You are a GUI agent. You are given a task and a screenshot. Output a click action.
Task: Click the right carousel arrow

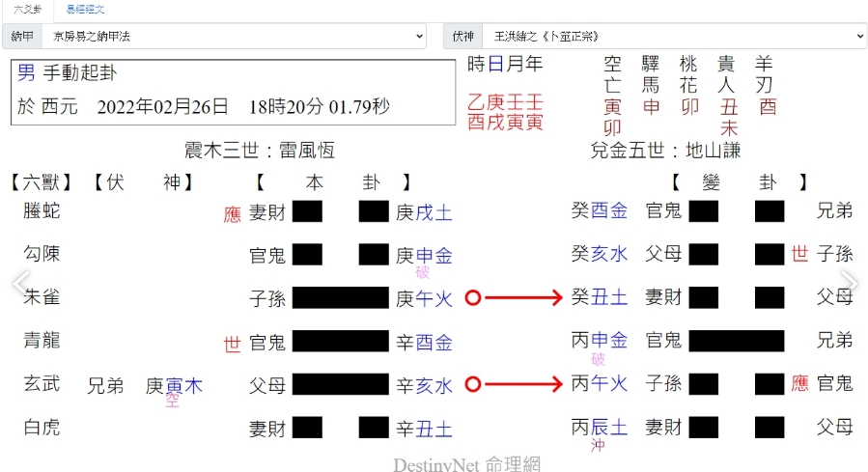[x=849, y=283]
